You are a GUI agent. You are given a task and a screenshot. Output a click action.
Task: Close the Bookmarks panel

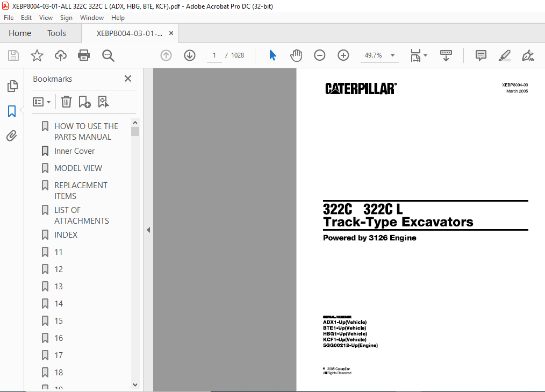coord(128,79)
